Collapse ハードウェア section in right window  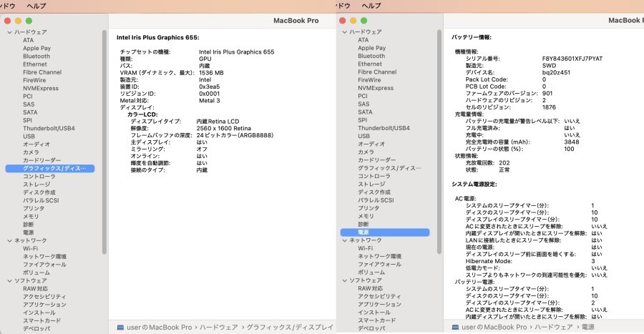pos(345,31)
